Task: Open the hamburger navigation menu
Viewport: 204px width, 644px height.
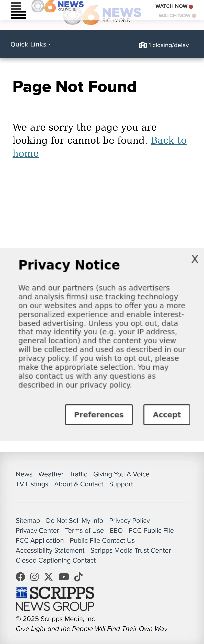Action: (x=18, y=10)
